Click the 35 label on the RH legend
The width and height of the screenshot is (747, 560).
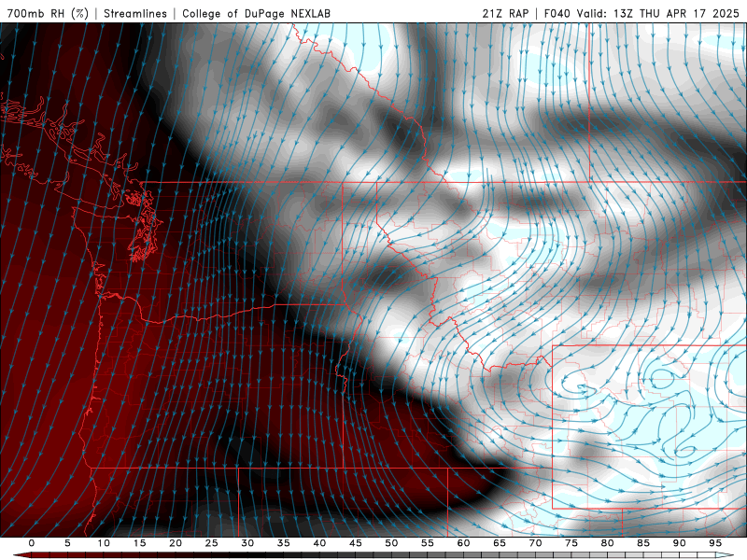click(284, 543)
